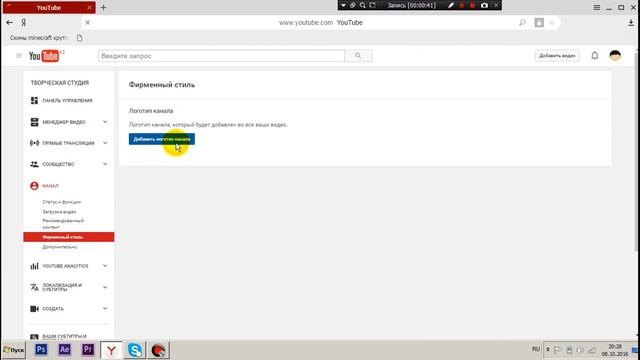Image resolution: width=640 pixels, height=360 pixels.
Task: Expand Прямые трансляции chevron
Action: (x=105, y=143)
